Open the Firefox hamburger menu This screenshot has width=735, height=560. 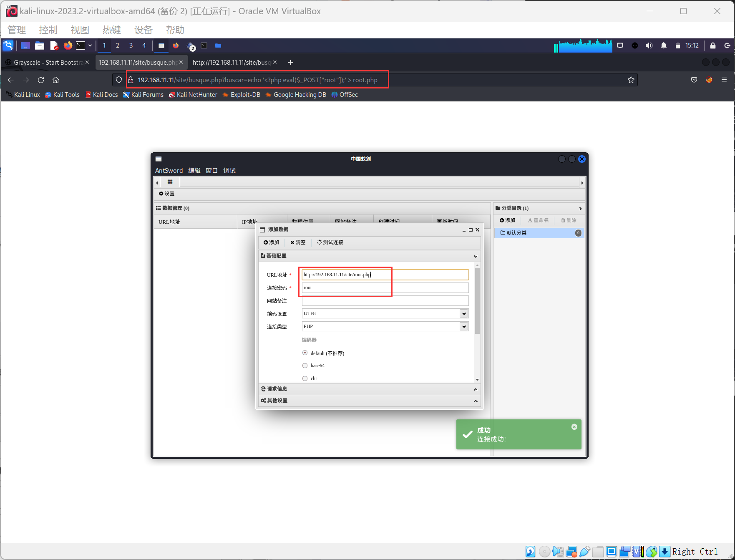tap(724, 80)
